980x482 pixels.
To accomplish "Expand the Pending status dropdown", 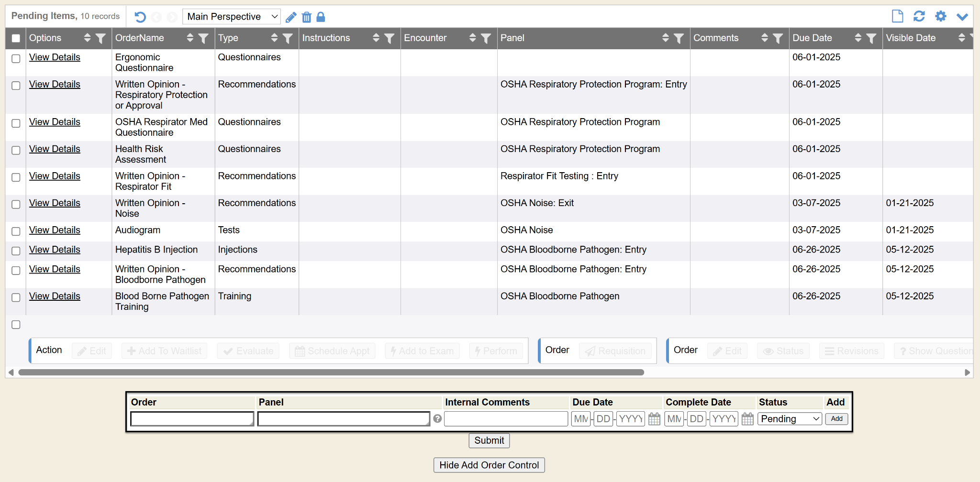I will point(790,419).
